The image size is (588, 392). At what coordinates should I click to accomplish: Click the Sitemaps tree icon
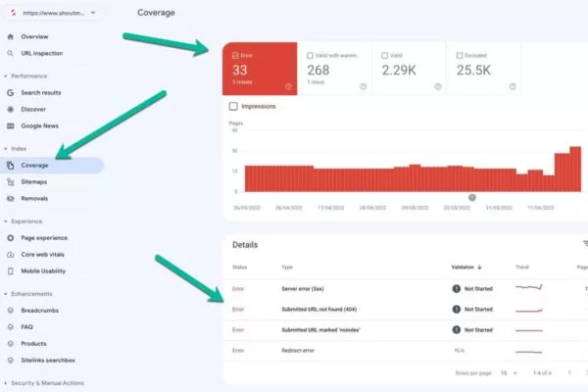[x=11, y=182]
